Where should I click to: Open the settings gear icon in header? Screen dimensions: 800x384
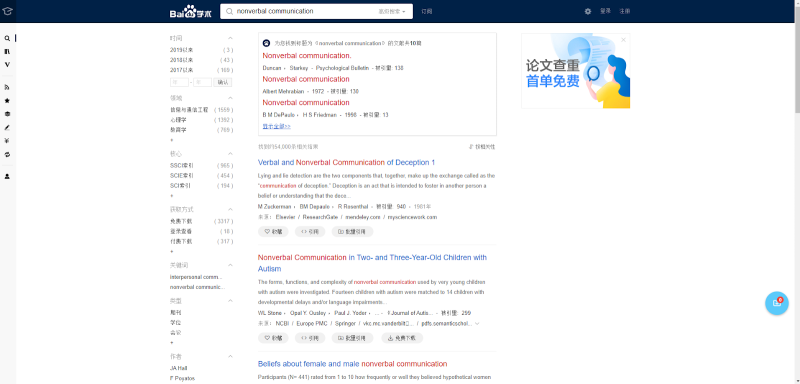click(x=588, y=11)
